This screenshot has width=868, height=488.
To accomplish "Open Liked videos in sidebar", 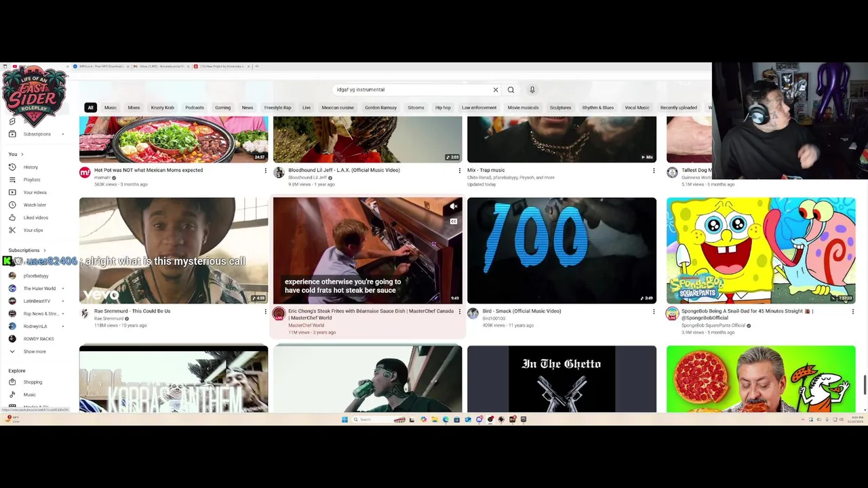I will click(36, 218).
